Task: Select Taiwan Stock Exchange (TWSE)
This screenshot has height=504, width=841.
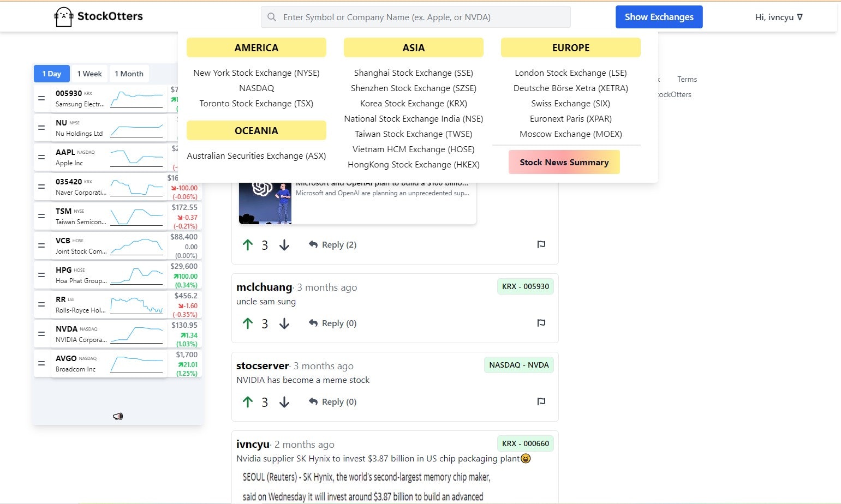Action: tap(414, 134)
